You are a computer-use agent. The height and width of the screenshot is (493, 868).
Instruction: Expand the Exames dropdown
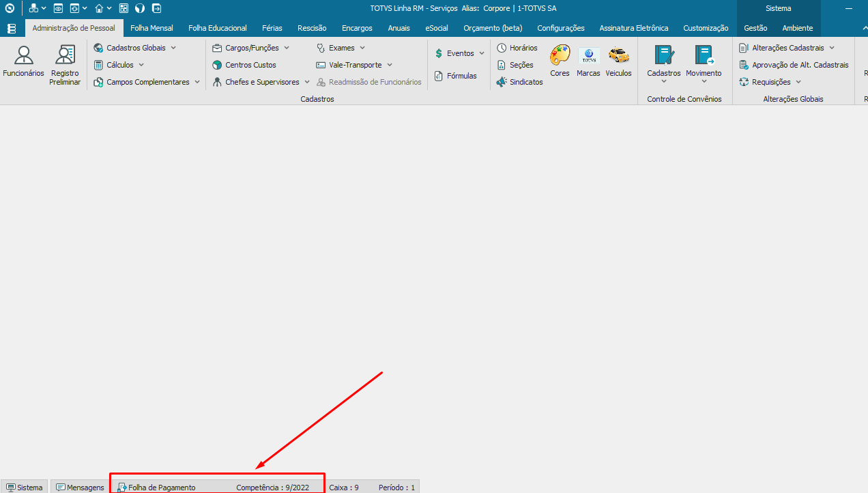click(362, 48)
